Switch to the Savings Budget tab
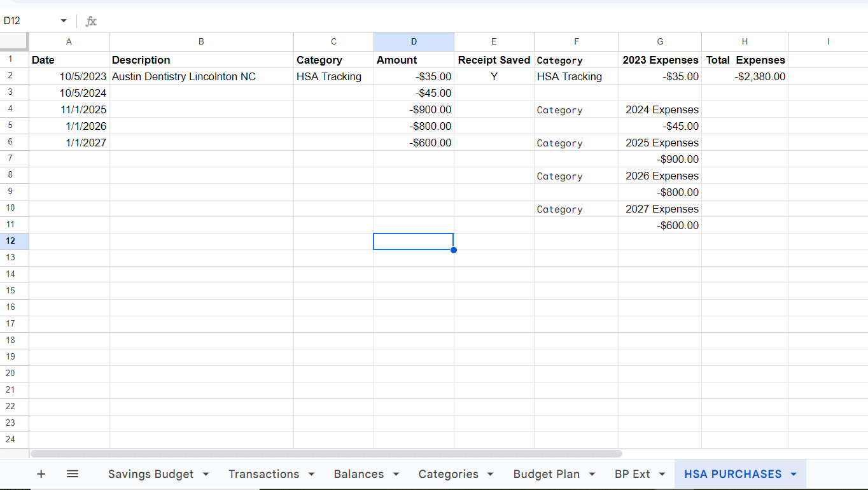 (x=151, y=474)
